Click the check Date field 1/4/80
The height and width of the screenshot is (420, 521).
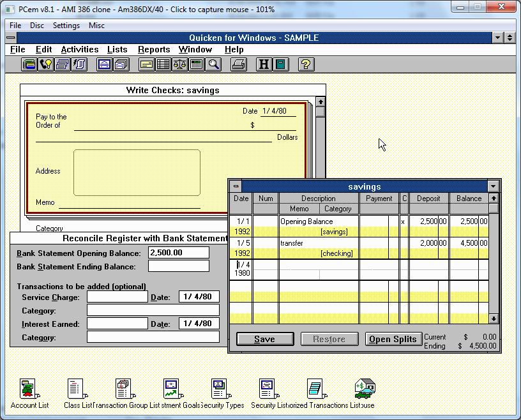(x=278, y=111)
